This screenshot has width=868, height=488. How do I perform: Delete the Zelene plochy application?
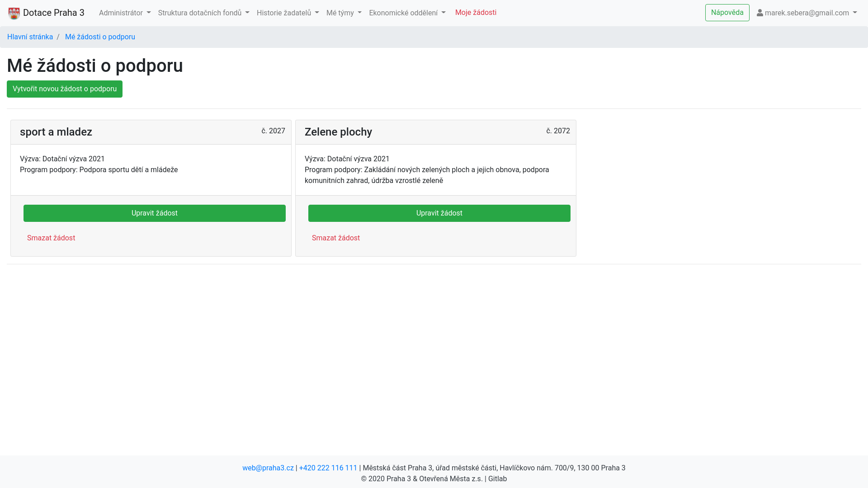(336, 238)
